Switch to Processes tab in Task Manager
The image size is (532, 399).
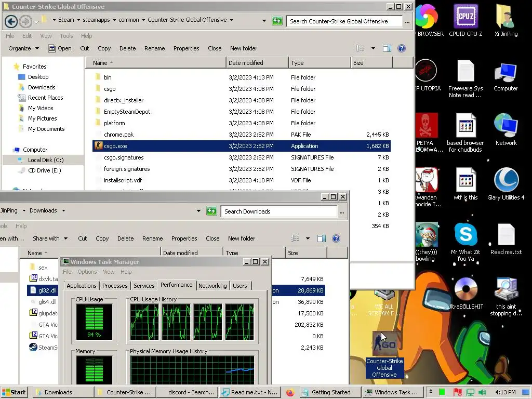(115, 286)
